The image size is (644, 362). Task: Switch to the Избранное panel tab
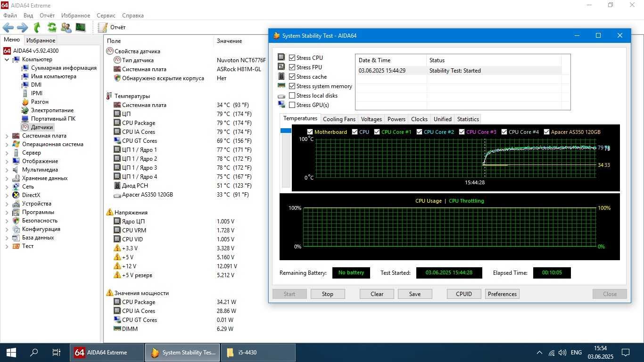tap(41, 41)
